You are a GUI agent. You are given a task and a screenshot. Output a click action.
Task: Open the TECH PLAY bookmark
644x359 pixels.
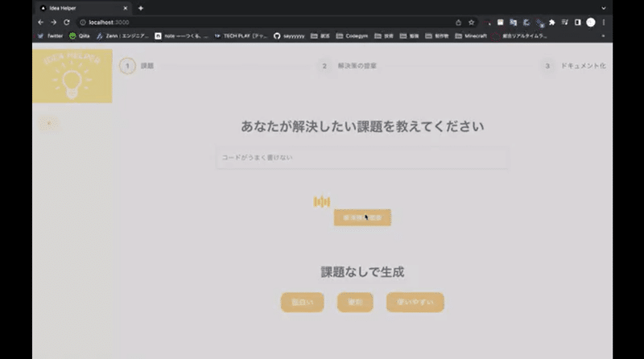[241, 36]
